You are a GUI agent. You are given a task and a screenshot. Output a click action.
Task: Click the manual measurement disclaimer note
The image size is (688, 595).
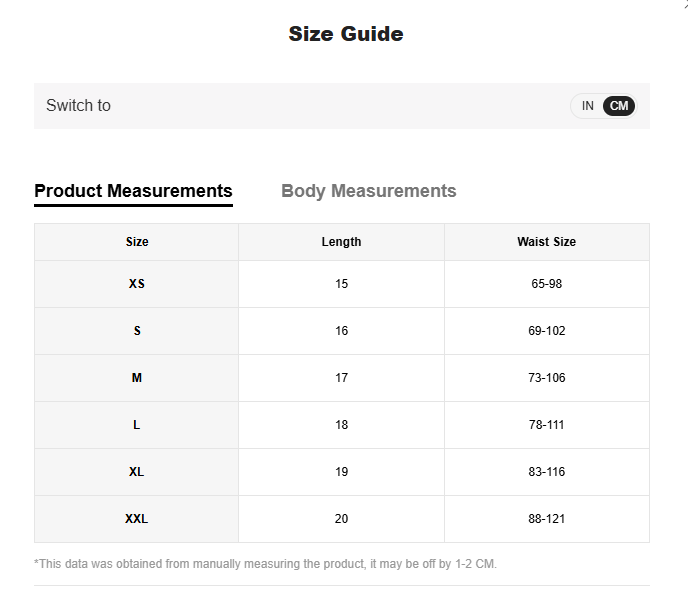[265, 564]
